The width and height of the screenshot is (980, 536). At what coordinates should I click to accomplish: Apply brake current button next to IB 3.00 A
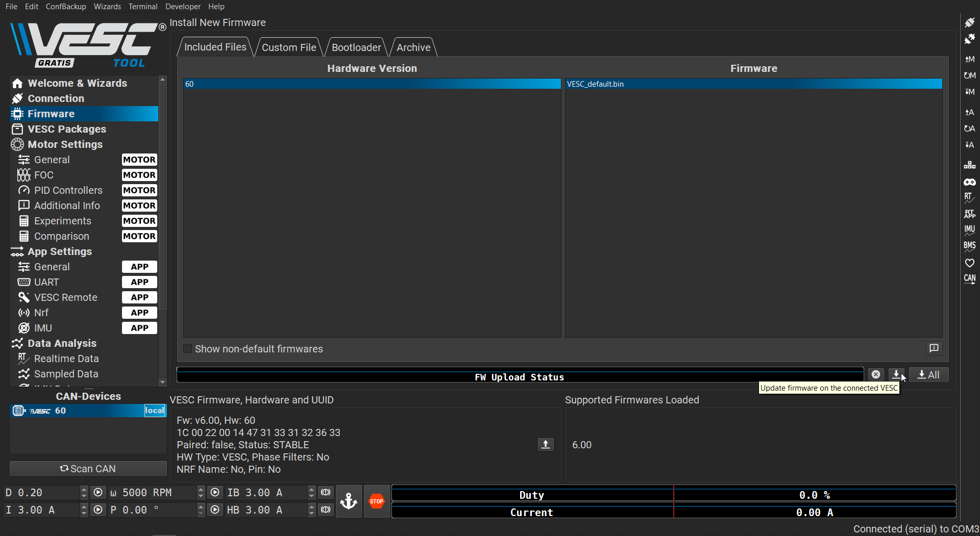(326, 493)
